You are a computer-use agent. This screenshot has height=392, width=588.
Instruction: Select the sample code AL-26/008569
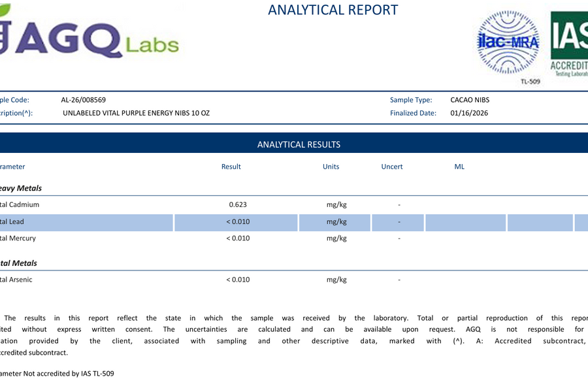click(83, 100)
